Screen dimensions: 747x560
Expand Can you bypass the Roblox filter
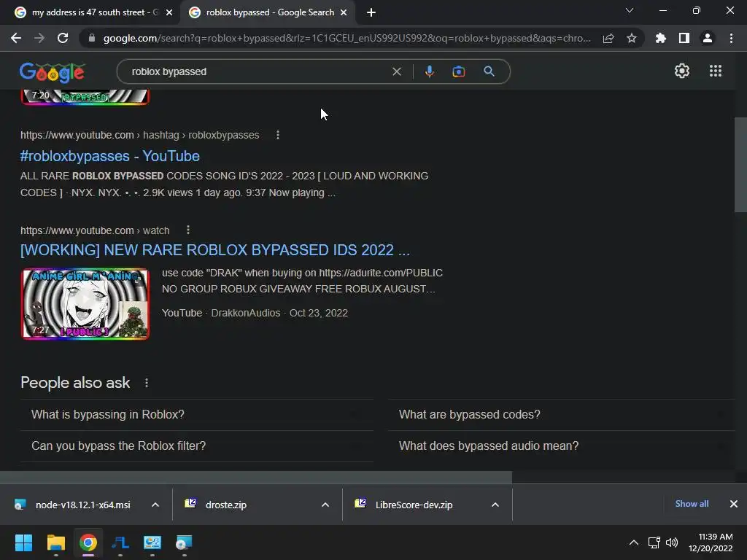pyautogui.click(x=197, y=446)
